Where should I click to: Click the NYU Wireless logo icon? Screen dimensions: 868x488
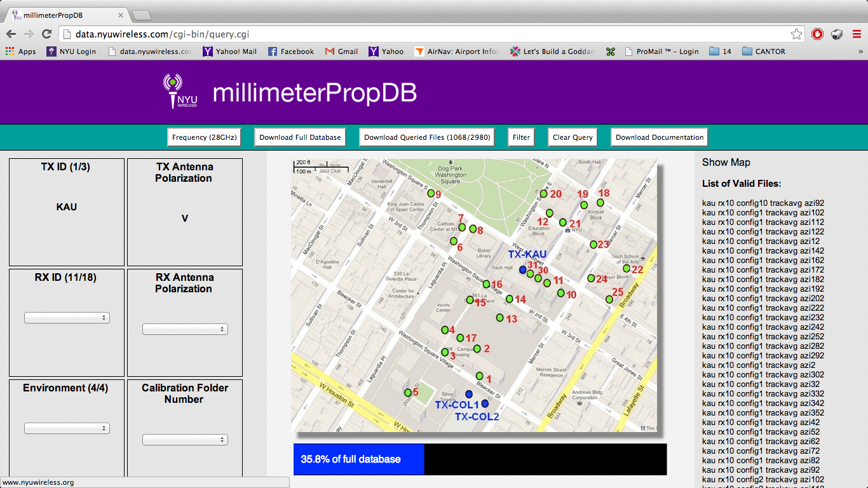point(179,92)
